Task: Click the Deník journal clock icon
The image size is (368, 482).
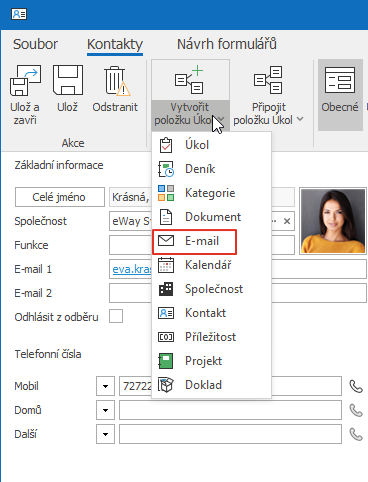Action: 166,169
